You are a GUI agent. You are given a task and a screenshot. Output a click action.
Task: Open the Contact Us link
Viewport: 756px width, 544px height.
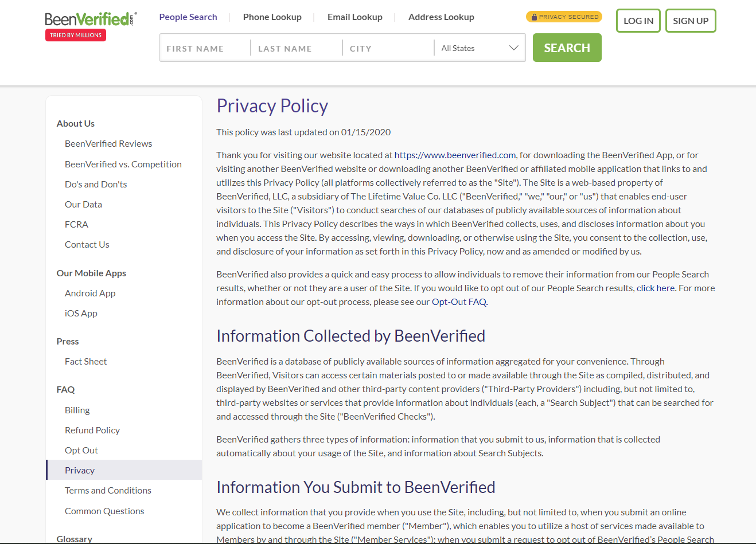(x=87, y=244)
